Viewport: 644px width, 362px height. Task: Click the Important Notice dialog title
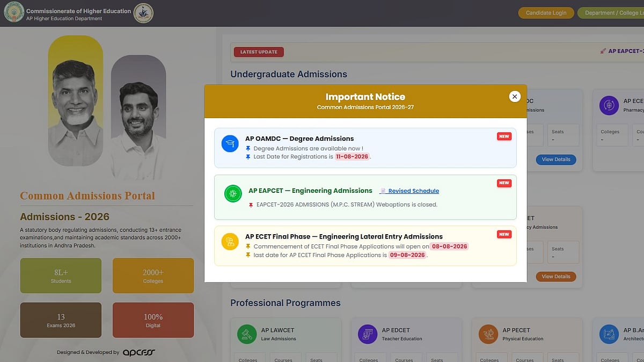(x=365, y=97)
